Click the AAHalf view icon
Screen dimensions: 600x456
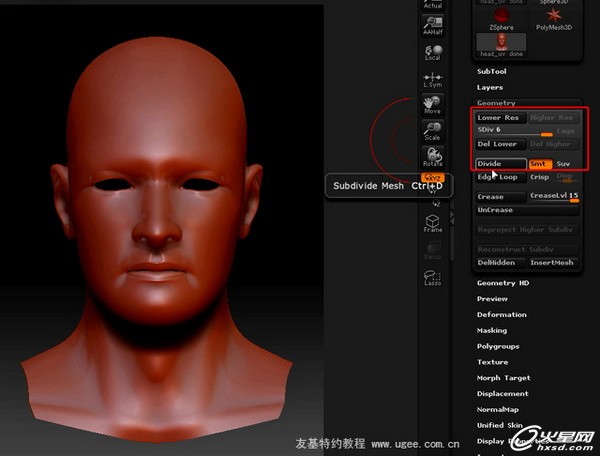point(432,27)
